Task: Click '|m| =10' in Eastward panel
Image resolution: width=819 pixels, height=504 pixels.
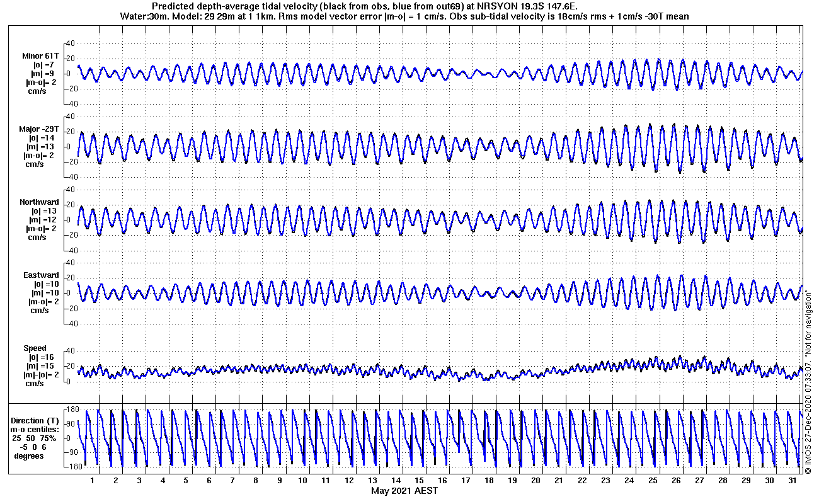Action: coord(45,293)
